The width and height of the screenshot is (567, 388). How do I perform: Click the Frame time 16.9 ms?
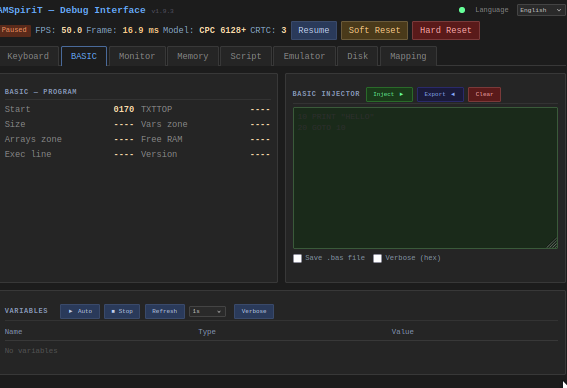(141, 30)
